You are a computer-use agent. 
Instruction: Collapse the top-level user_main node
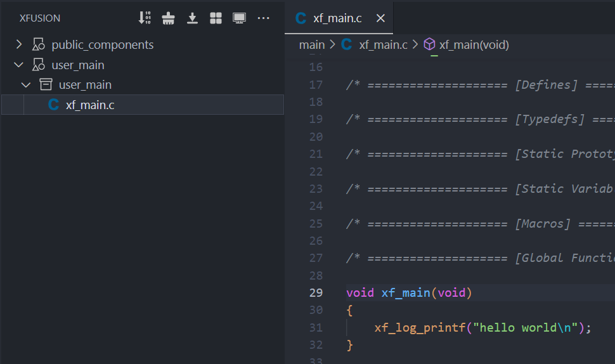(19, 65)
